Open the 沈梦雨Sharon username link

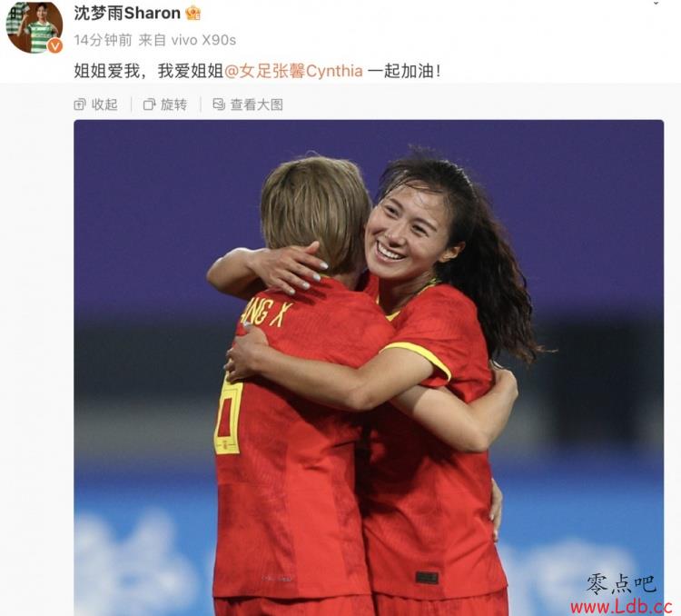(x=127, y=13)
